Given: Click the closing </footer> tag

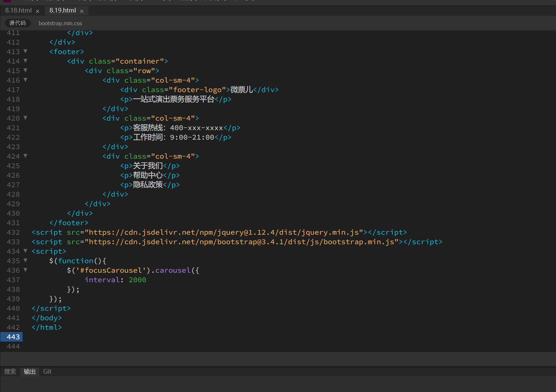Looking at the screenshot, I should 69,223.
